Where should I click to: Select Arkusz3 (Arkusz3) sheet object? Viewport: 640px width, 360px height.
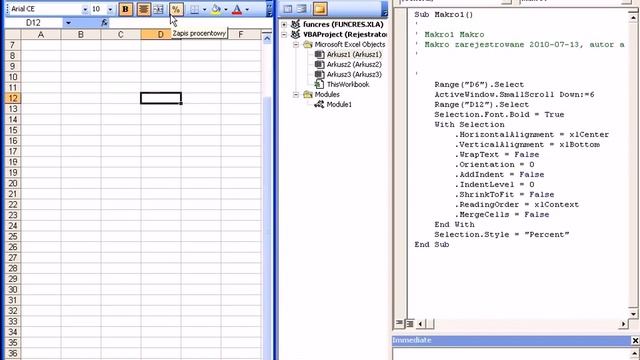(354, 75)
